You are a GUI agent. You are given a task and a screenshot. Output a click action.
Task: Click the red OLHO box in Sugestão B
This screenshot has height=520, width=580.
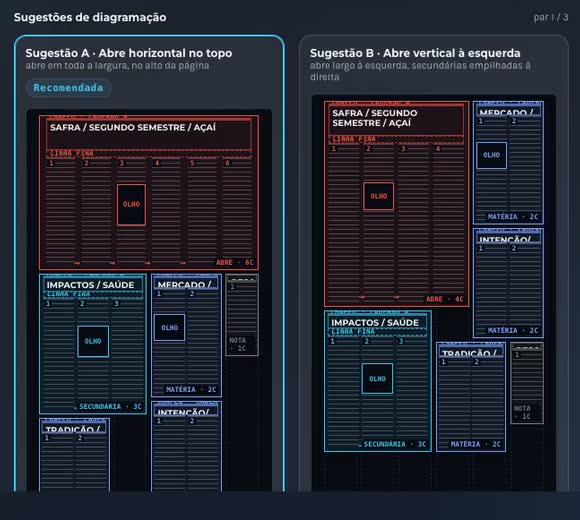(378, 196)
